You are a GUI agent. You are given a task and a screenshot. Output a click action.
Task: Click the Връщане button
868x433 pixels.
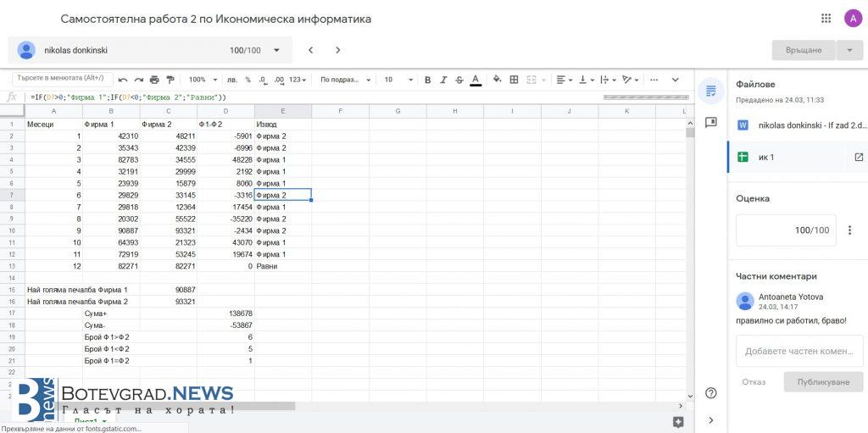click(x=803, y=50)
